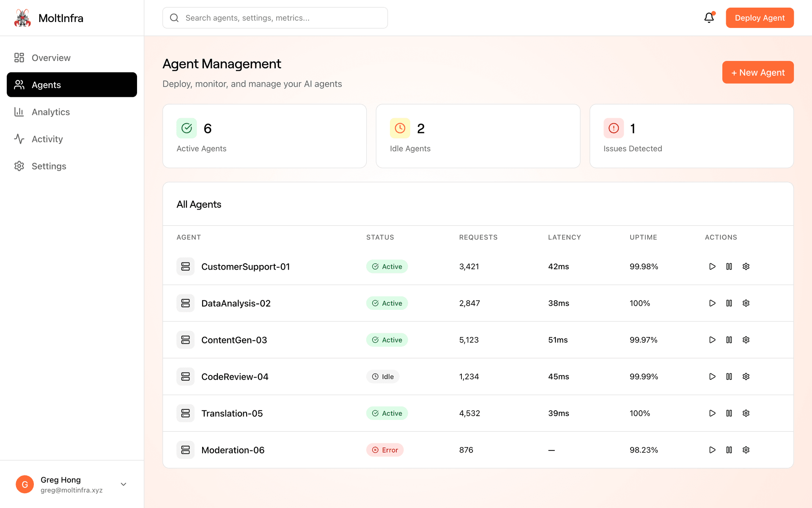The height and width of the screenshot is (508, 812).
Task: Click the STATUS column header
Action: (380, 237)
